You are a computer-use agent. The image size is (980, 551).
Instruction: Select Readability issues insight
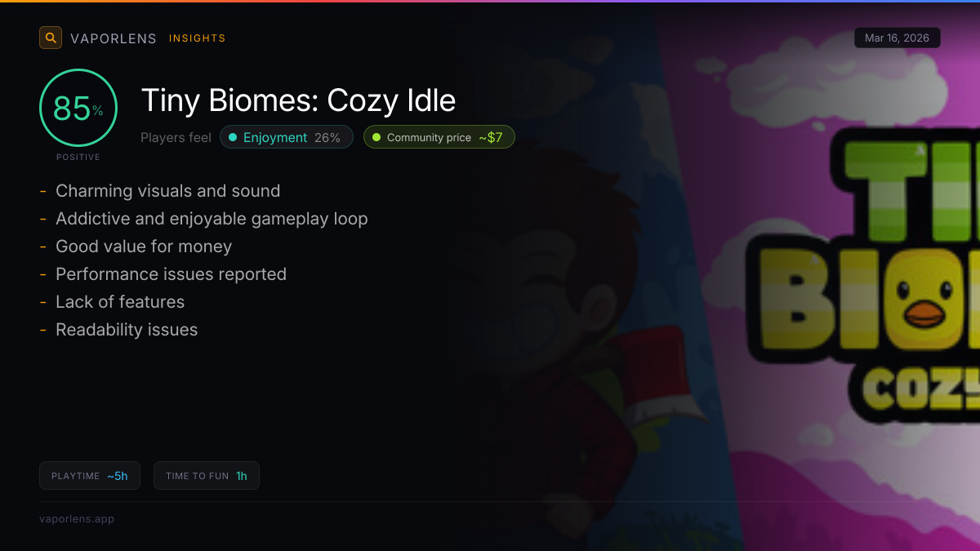127,330
